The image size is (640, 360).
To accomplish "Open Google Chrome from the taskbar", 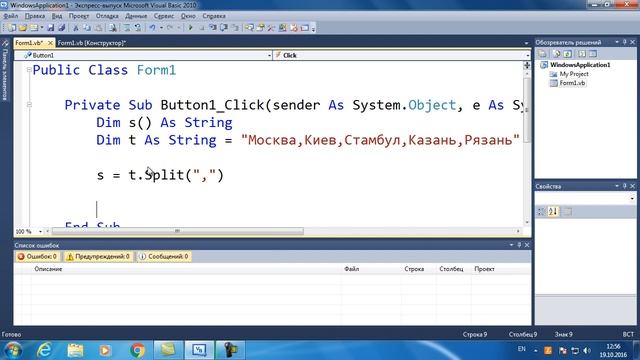I will [x=138, y=350].
